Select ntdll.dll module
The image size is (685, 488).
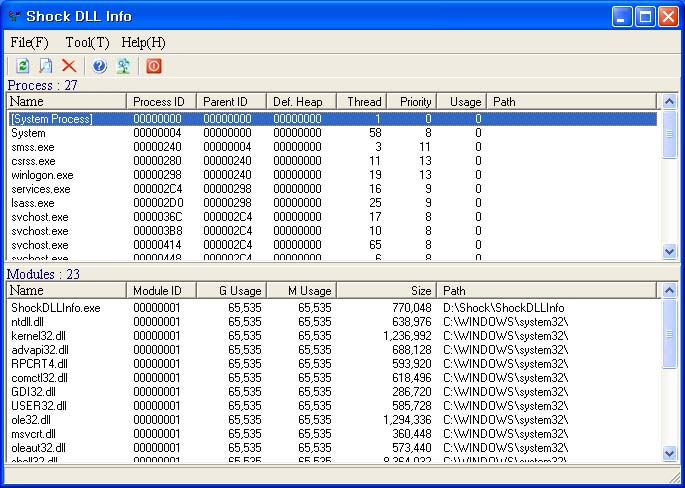(x=332, y=322)
